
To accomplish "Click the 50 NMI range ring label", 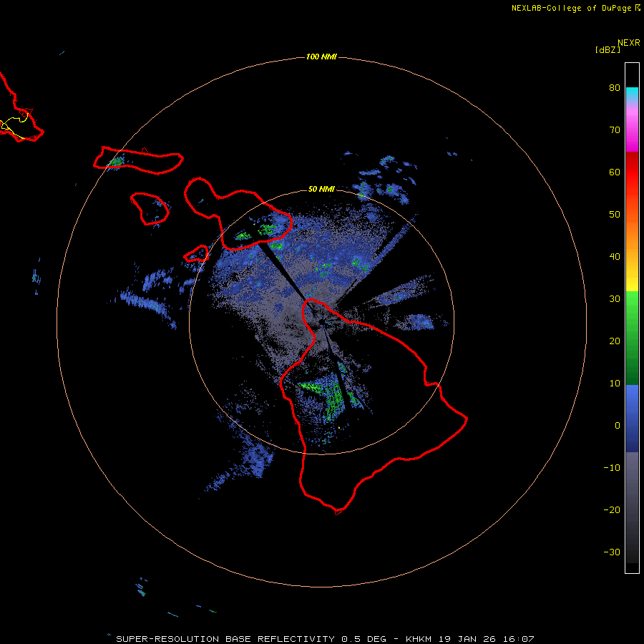I will click(x=321, y=190).
